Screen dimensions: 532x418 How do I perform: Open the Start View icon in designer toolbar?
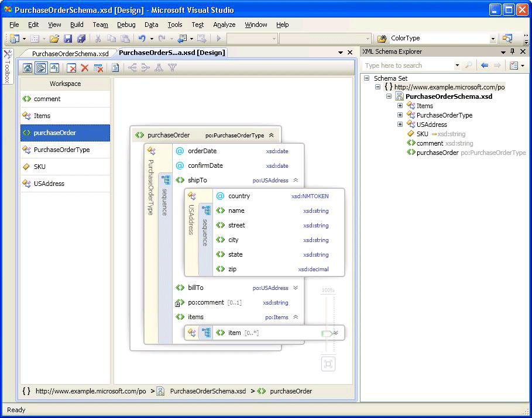tap(28, 68)
